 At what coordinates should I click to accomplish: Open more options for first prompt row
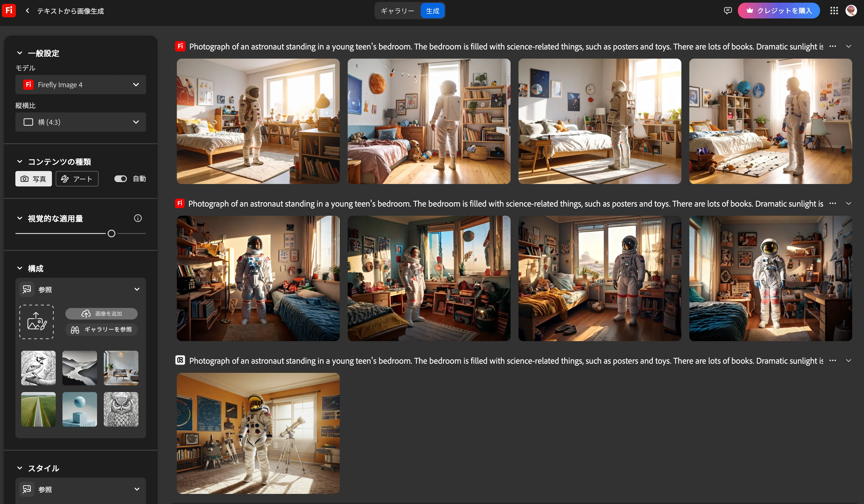point(833,46)
